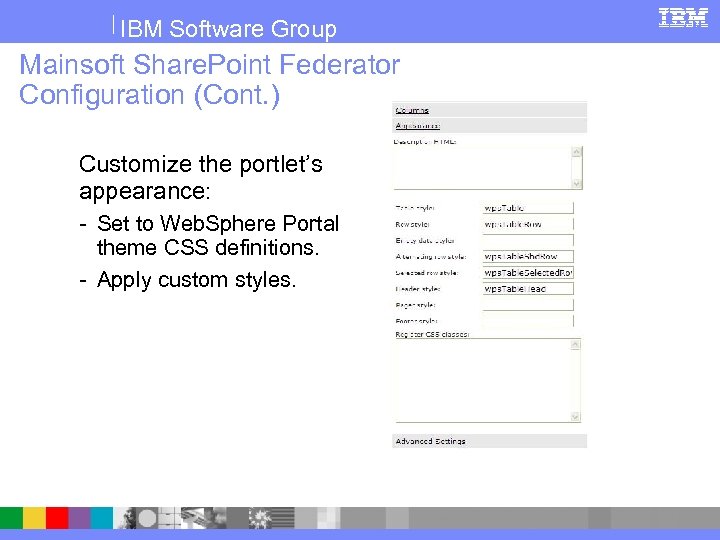Focus the Pager style input field
Viewport: 720px width, 540px height.
[528, 304]
